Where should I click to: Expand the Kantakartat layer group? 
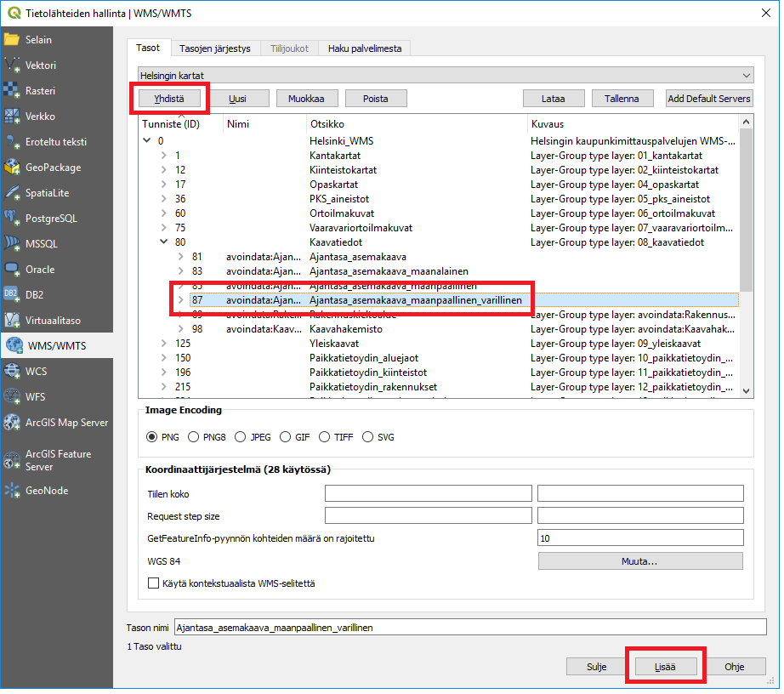(164, 156)
